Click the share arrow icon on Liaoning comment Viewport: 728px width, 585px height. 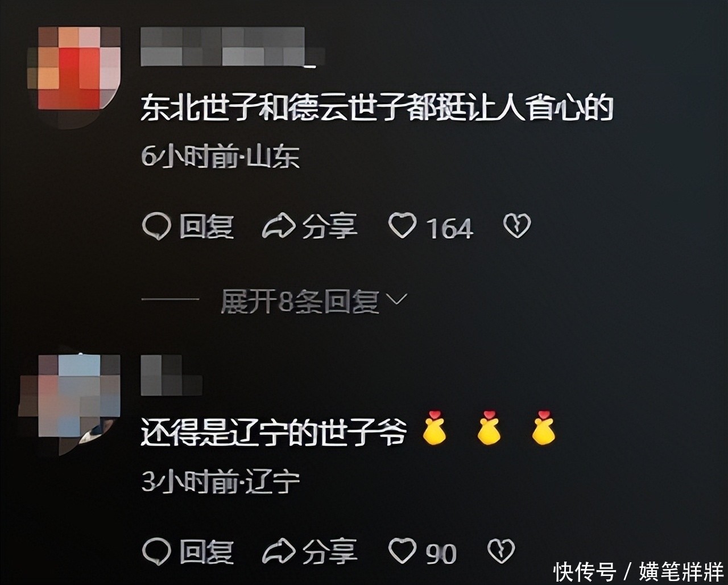(x=279, y=551)
